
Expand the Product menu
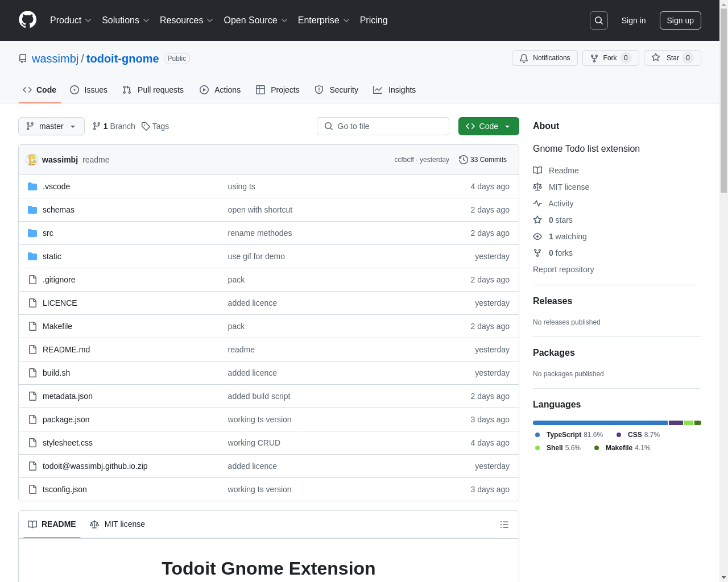pyautogui.click(x=71, y=20)
